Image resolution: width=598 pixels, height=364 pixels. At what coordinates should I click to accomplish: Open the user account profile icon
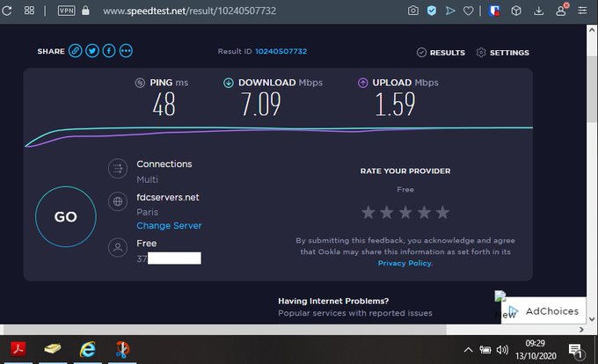(x=561, y=10)
